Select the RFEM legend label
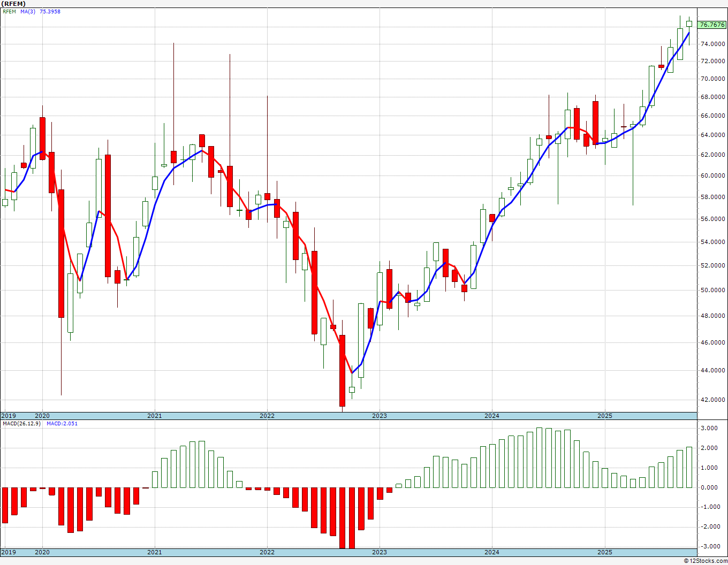The width and height of the screenshot is (728, 565). 9,11
